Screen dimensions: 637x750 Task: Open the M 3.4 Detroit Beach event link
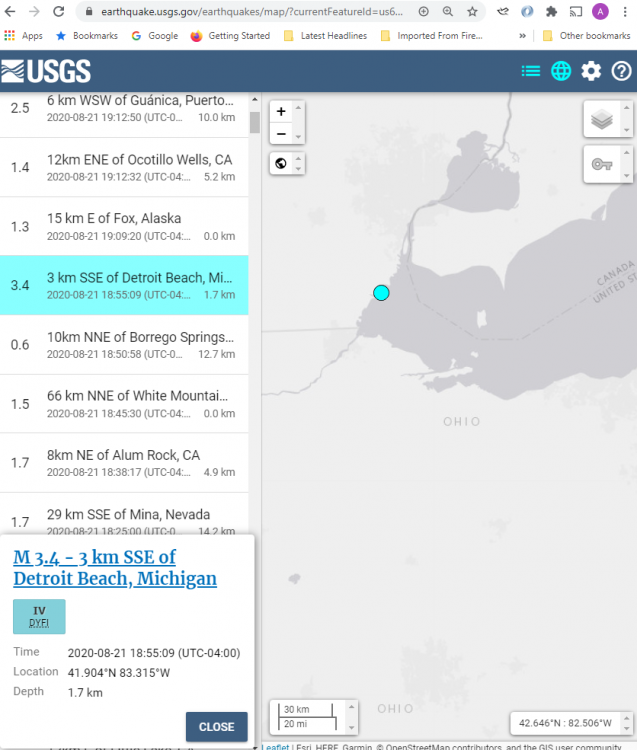pos(114,568)
